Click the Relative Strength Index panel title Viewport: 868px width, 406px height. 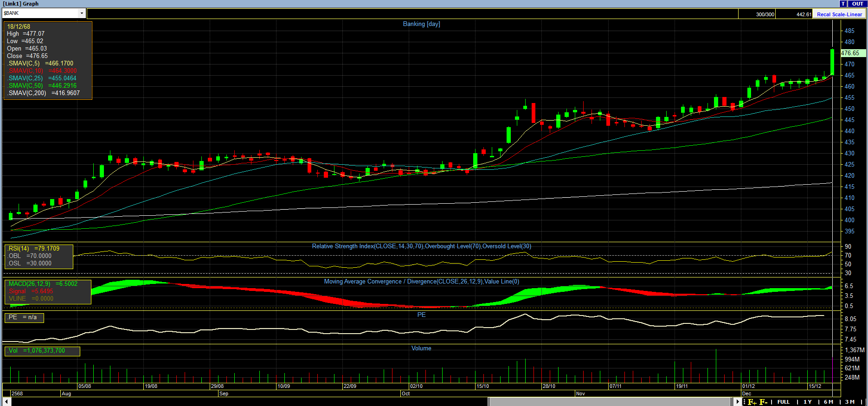click(421, 246)
